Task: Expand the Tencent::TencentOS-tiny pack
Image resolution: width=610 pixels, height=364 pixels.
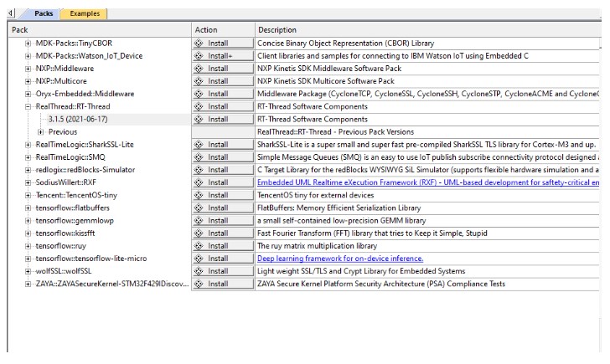Action: point(28,196)
